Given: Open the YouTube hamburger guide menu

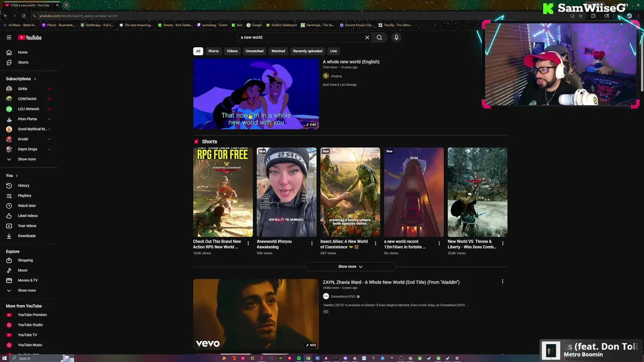Looking at the screenshot, I should pyautogui.click(x=9, y=37).
